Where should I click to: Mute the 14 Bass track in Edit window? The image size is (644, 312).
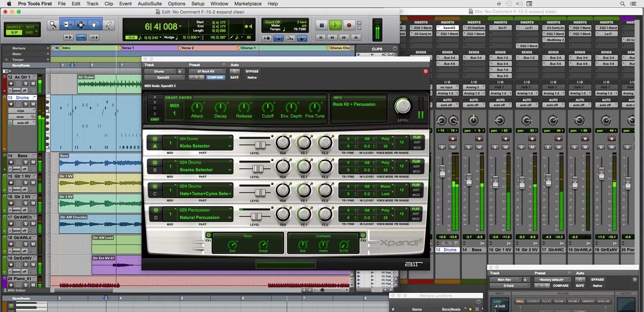33,162
